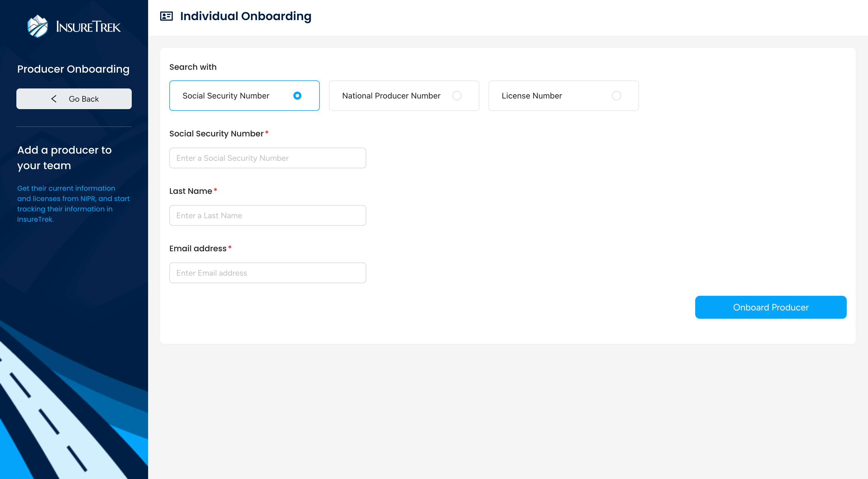Select the National Producer Number radio circle
The height and width of the screenshot is (479, 868).
(x=457, y=96)
